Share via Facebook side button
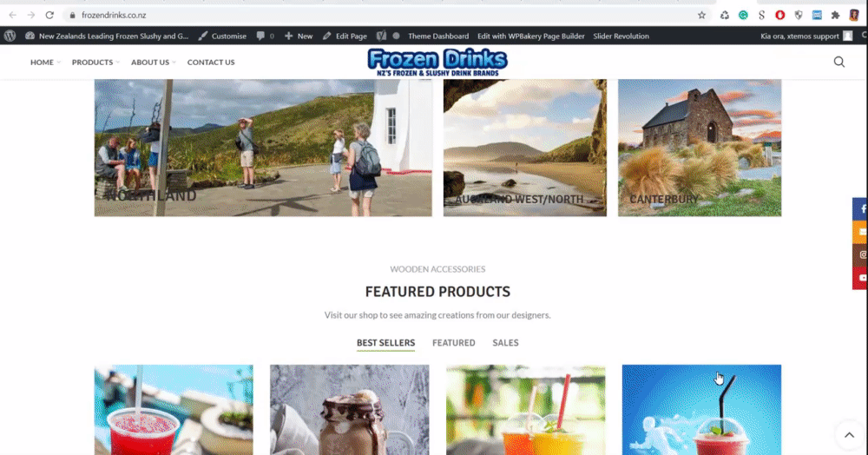 [860, 208]
